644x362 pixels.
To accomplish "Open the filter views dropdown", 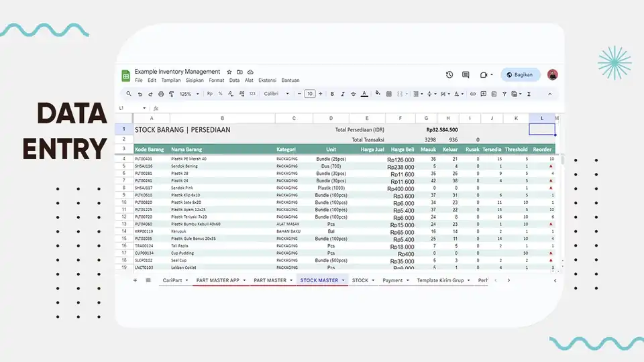I will [517, 94].
